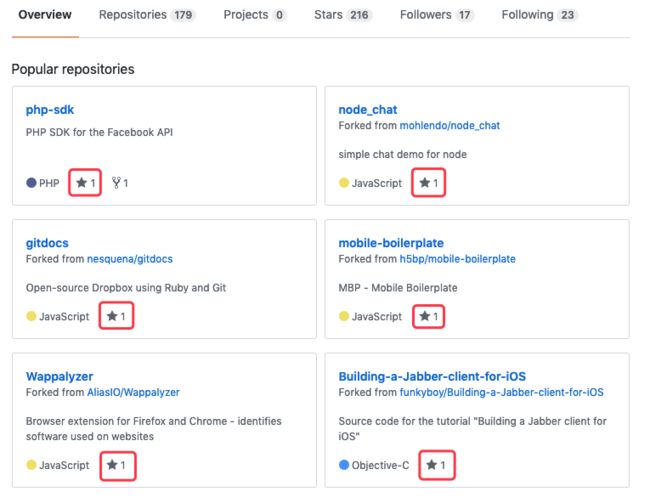Open the php-sdk repository link
Image resolution: width=650 pixels, height=503 pixels.
pos(50,110)
